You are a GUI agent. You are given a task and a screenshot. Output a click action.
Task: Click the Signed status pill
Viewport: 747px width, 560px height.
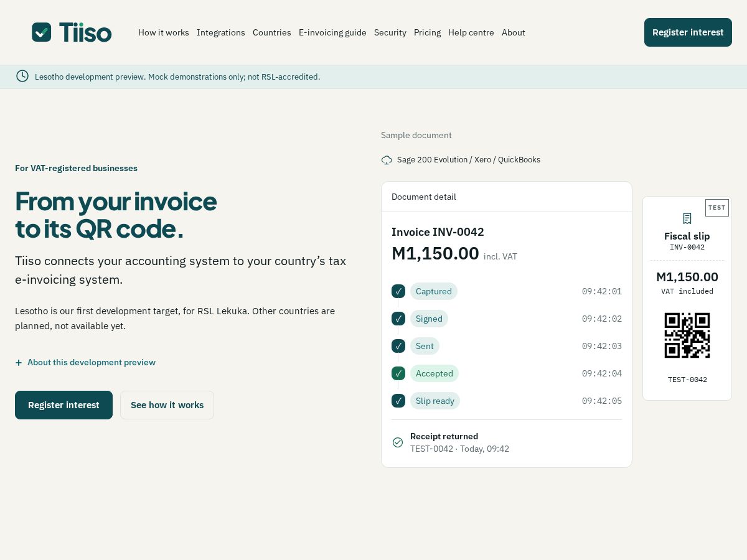pos(429,319)
